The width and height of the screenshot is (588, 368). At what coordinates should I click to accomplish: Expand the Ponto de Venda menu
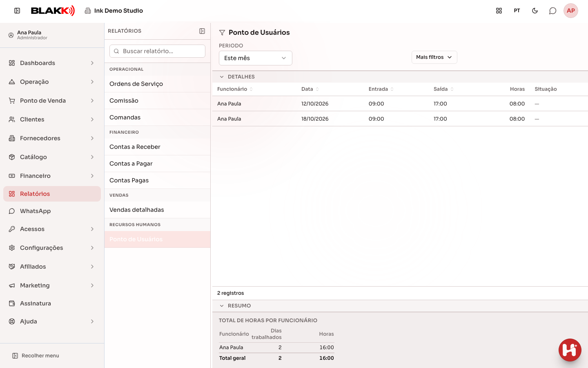click(52, 101)
